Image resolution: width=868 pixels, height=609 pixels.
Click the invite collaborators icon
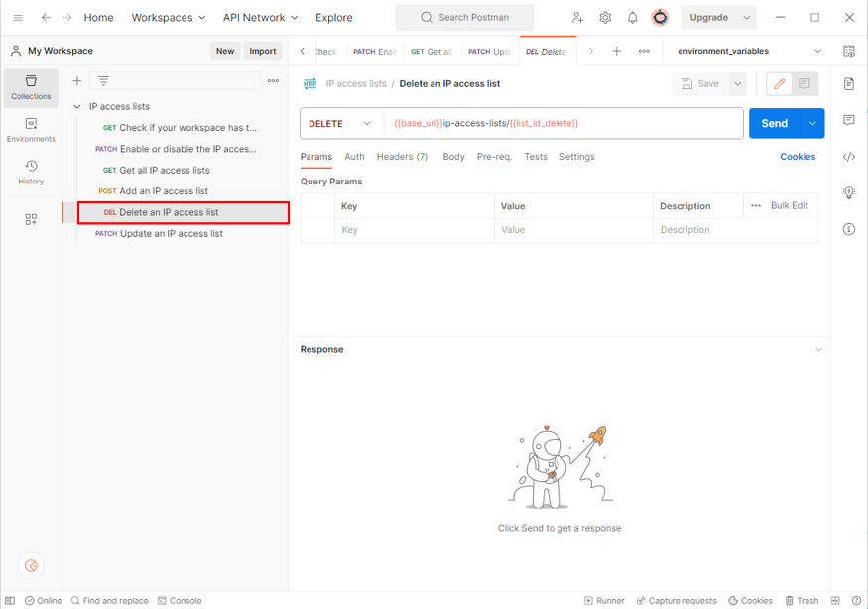pyautogui.click(x=577, y=18)
